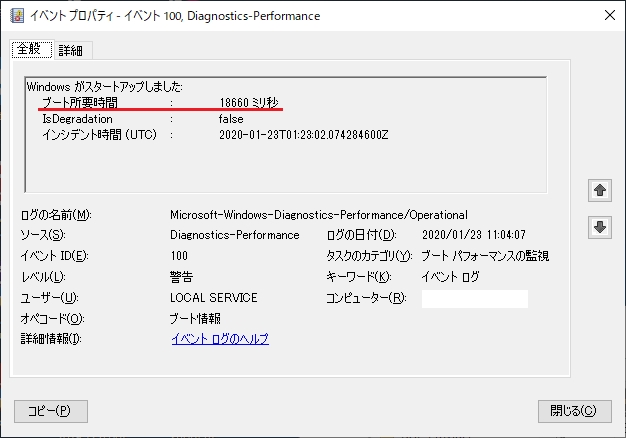
Task: Click the IsDegradation false line in description
Action: pos(142,118)
